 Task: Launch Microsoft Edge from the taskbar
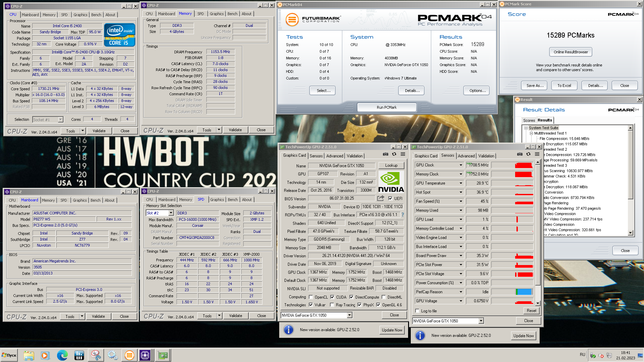[62, 355]
